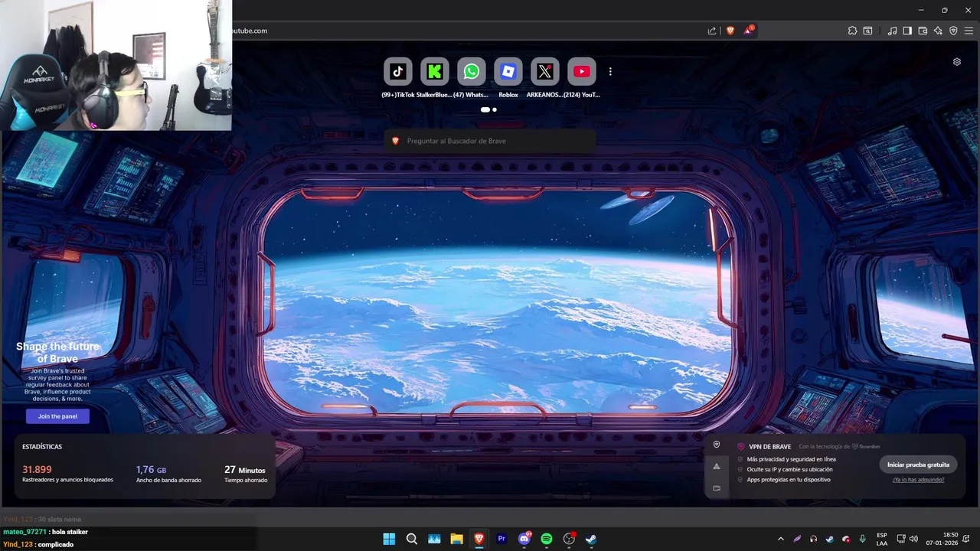This screenshot has height=551, width=980.
Task: Click the ESTADÍSTICAS heading
Action: [42, 446]
